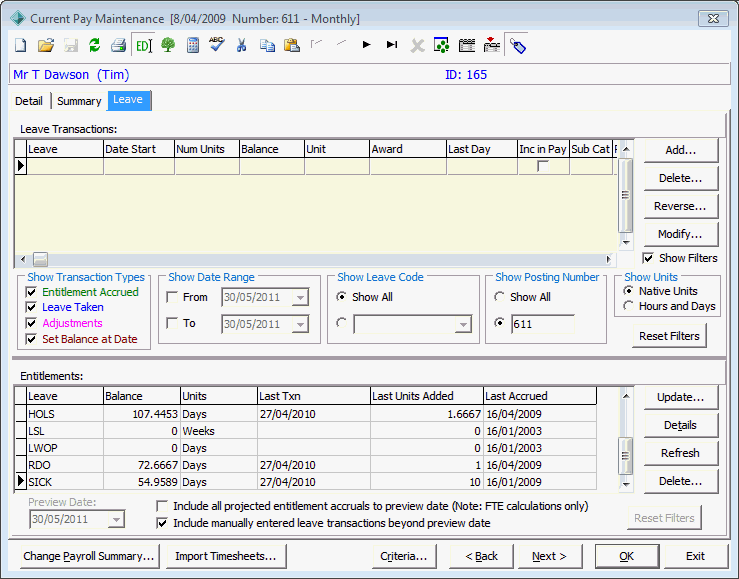Uncheck Include manually entered leave transactions

(162, 523)
